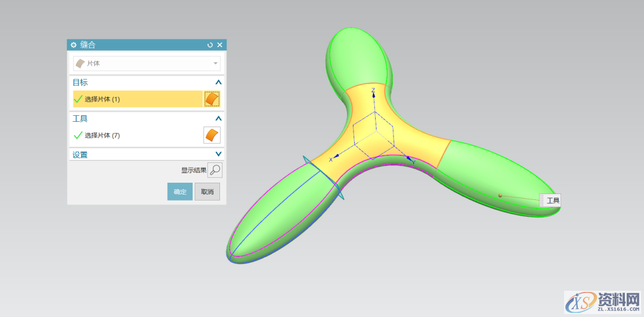
Task: Activate the 选择片体 (1) target row
Action: coord(137,99)
